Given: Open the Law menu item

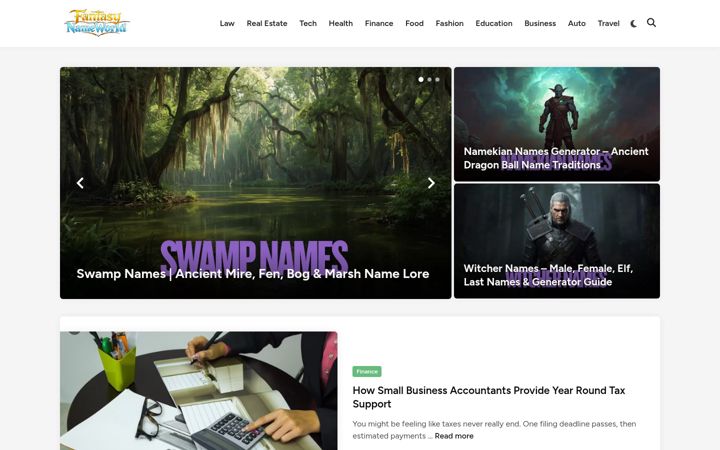Looking at the screenshot, I should (x=227, y=23).
